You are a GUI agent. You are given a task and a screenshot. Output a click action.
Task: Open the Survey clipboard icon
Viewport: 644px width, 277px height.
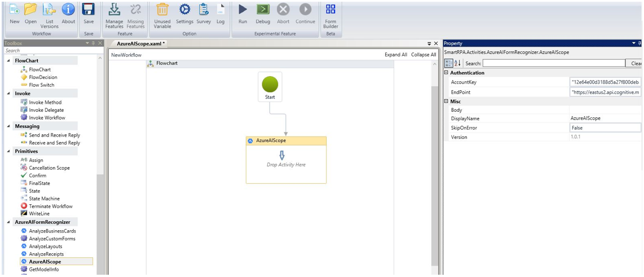[x=204, y=10]
